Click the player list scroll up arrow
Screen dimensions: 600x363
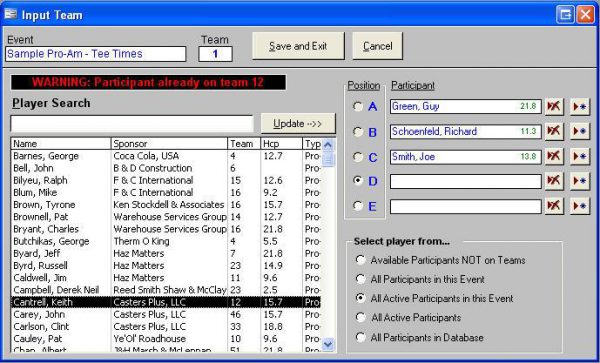328,145
